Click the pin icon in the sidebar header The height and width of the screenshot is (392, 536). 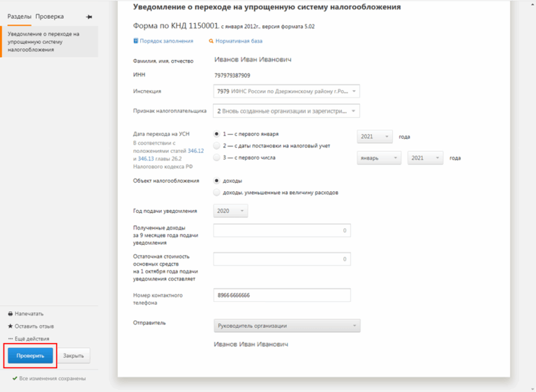(x=89, y=17)
